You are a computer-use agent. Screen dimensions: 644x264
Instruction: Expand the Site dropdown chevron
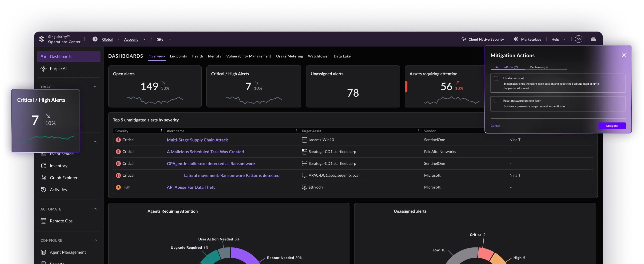click(x=170, y=39)
